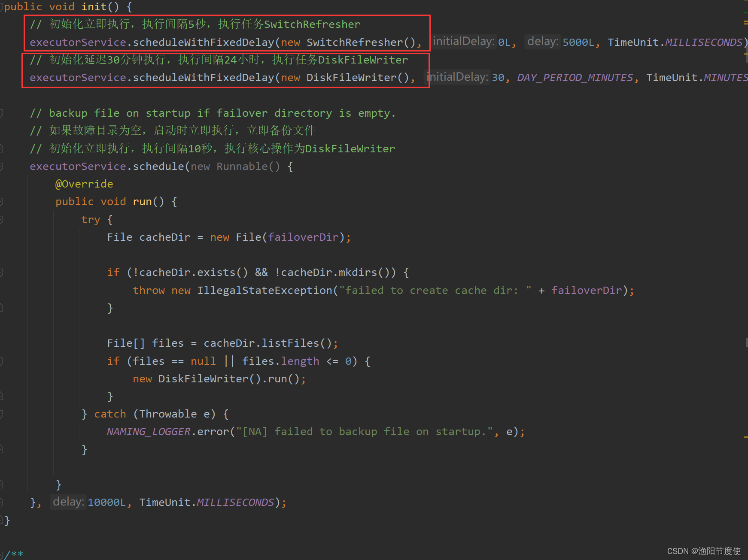The width and height of the screenshot is (748, 560).
Task: Collapse the fold marker beside executorService.schedule line
Action: pos(1,166)
